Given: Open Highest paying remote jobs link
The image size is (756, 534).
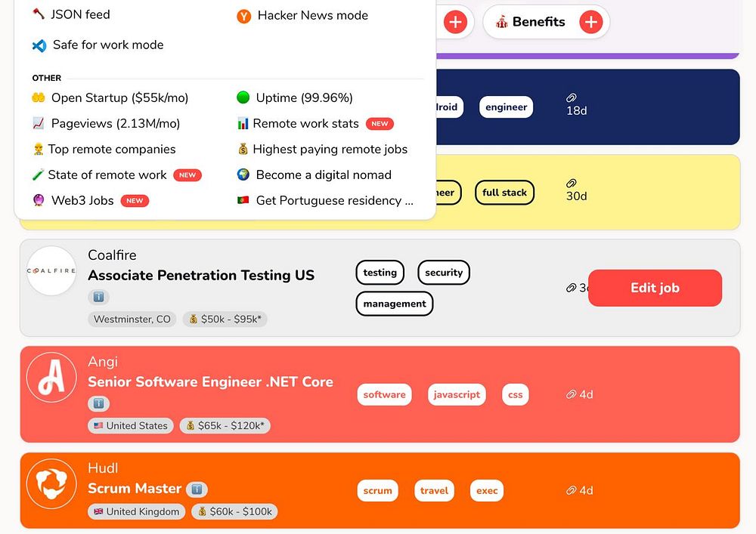Looking at the screenshot, I should tap(330, 149).
